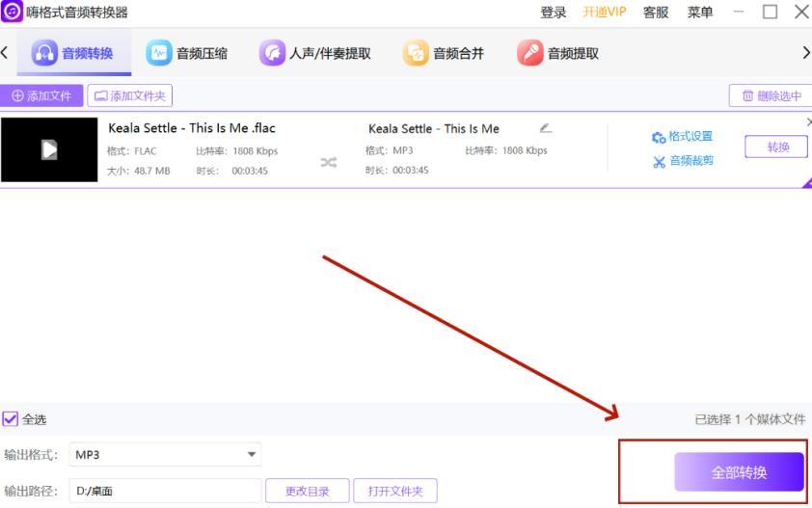Click 更改目录 to change output folder
The image size is (812, 508).
click(308, 491)
